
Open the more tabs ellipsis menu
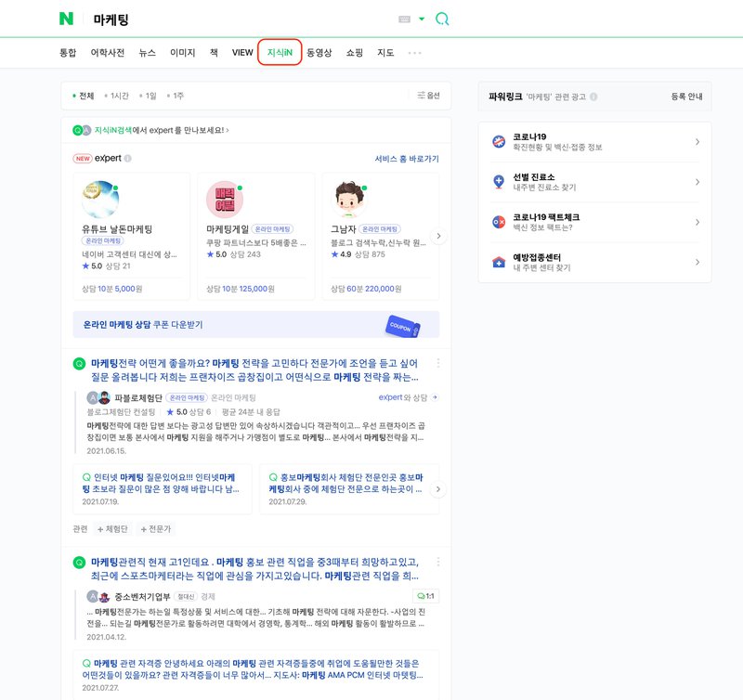tap(414, 53)
